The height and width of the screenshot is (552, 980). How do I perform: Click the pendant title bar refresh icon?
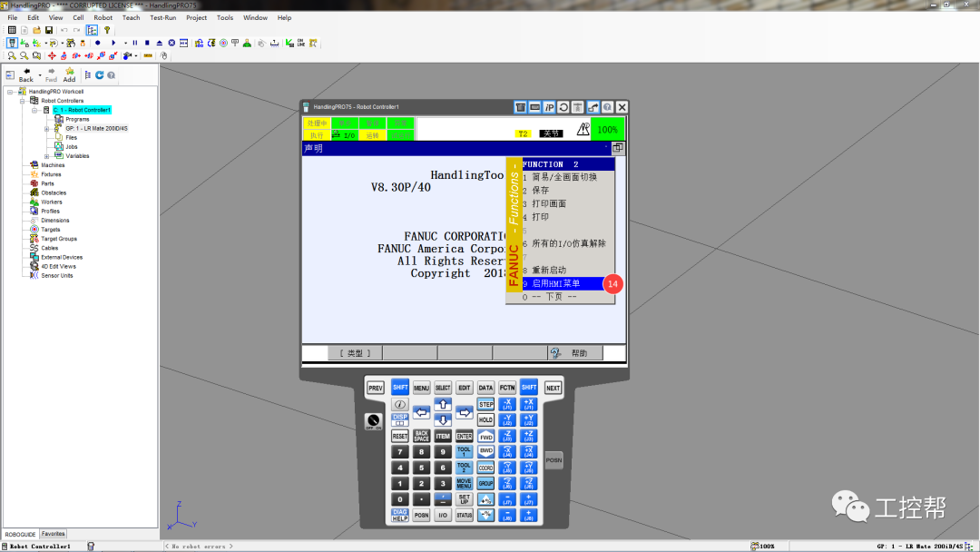pyautogui.click(x=563, y=107)
